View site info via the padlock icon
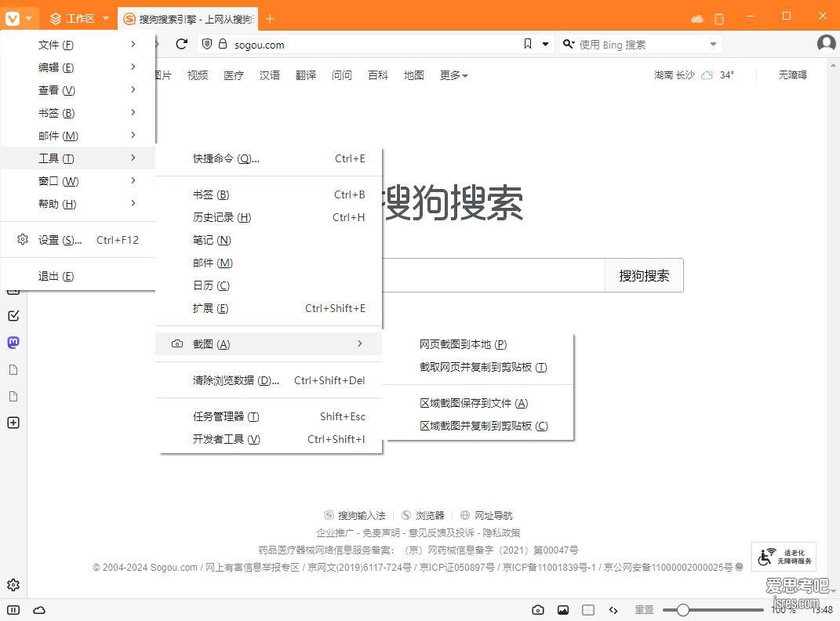This screenshot has width=840, height=621. coord(223,44)
